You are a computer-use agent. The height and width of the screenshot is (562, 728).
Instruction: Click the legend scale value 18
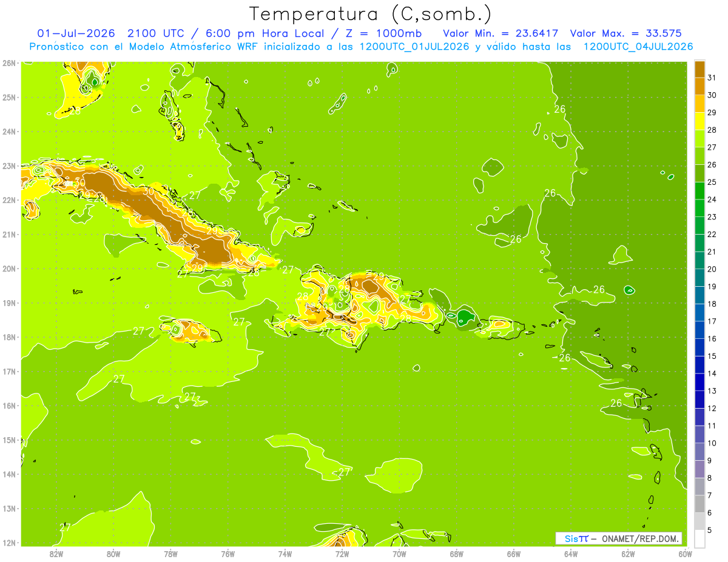tap(712, 304)
